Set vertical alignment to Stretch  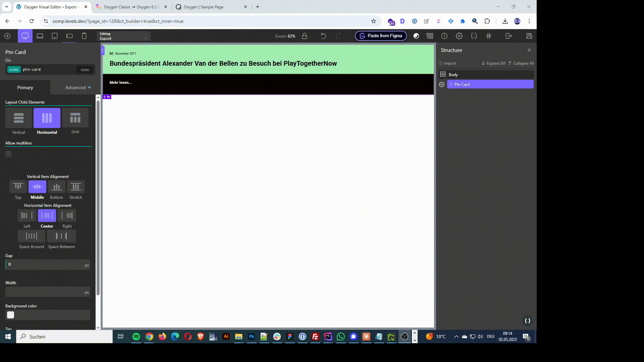tap(75, 187)
